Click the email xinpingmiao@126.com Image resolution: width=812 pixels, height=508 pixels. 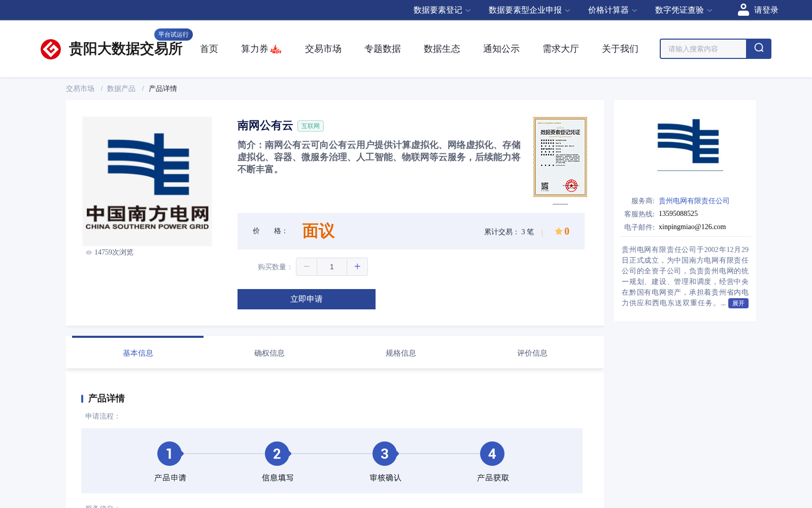click(692, 227)
